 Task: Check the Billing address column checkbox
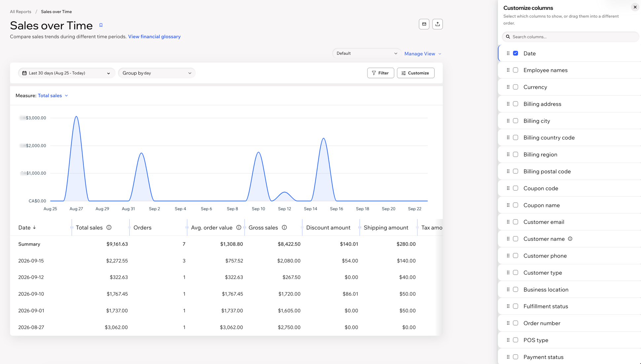coord(515,104)
